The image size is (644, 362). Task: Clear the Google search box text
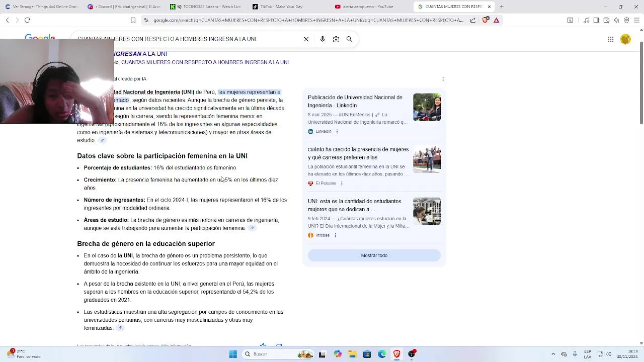click(x=306, y=39)
